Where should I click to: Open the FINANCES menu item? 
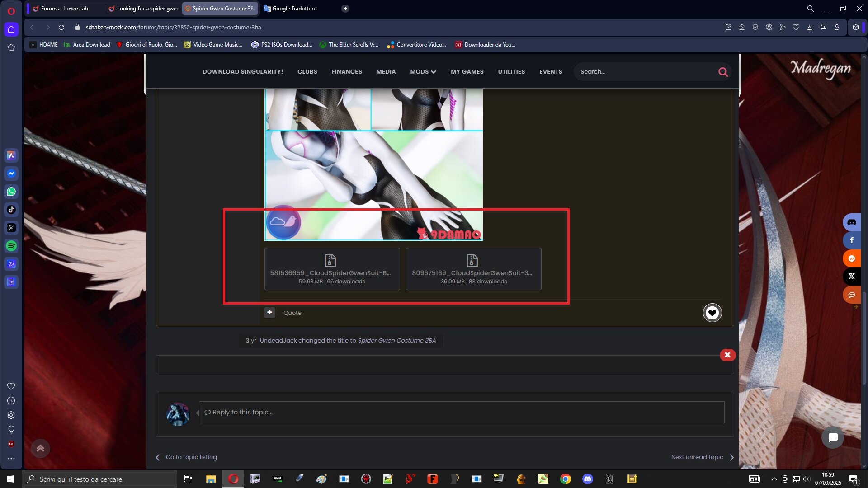pos(347,72)
